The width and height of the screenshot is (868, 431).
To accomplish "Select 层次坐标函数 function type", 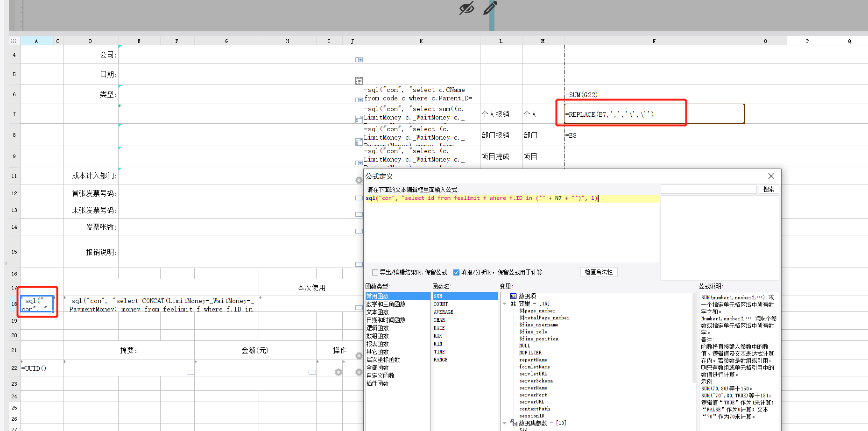I will [398, 360].
